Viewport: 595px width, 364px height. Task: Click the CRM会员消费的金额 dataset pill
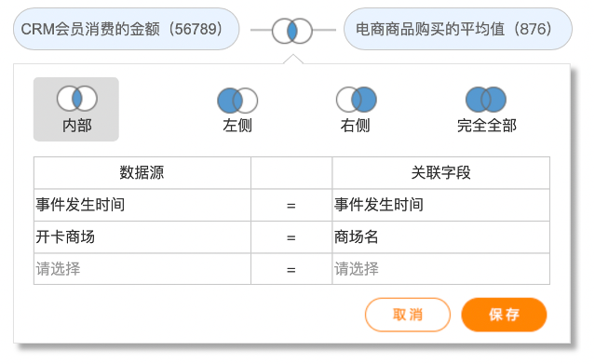(x=127, y=29)
